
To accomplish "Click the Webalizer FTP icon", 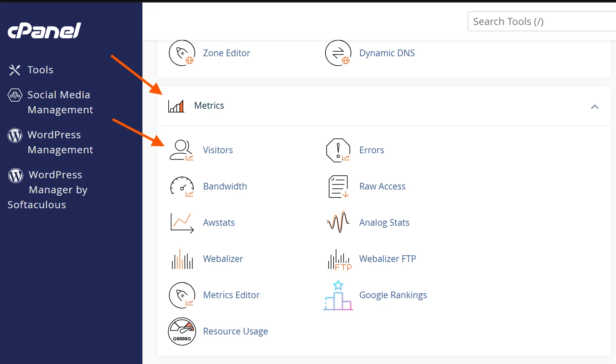I will point(338,259).
